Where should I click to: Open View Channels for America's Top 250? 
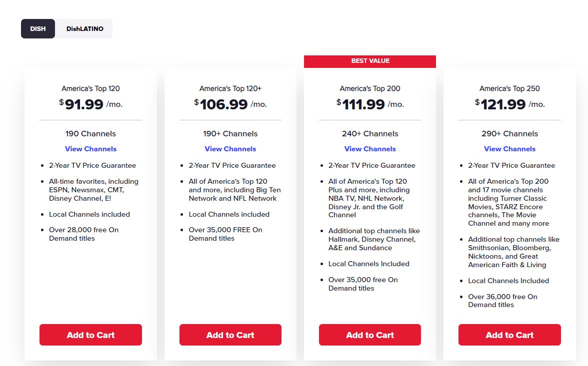[x=509, y=149]
